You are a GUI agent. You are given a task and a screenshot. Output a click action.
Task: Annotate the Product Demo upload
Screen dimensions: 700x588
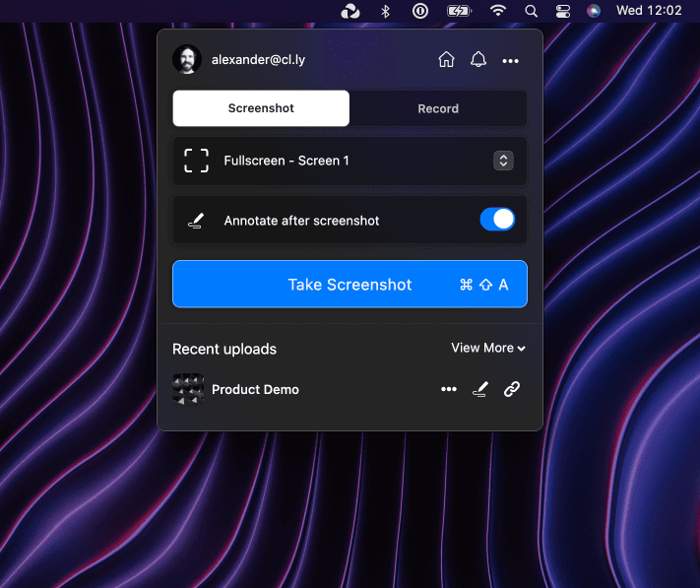(480, 389)
